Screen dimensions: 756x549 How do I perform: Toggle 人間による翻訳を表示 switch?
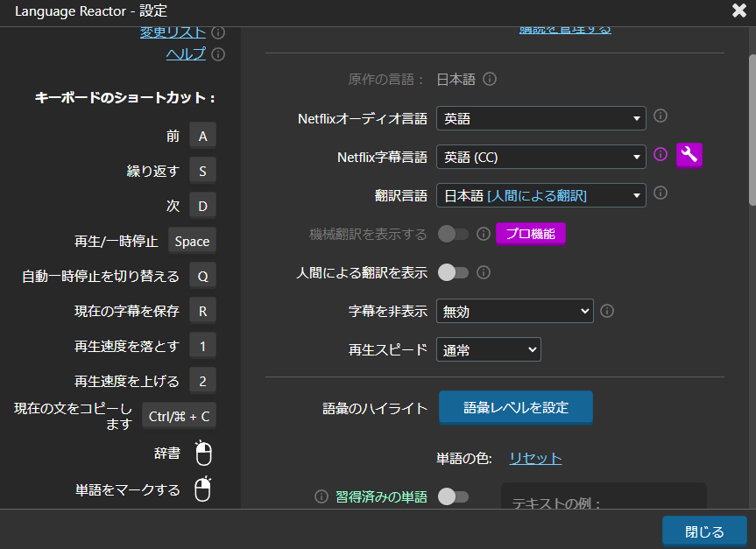(x=453, y=272)
